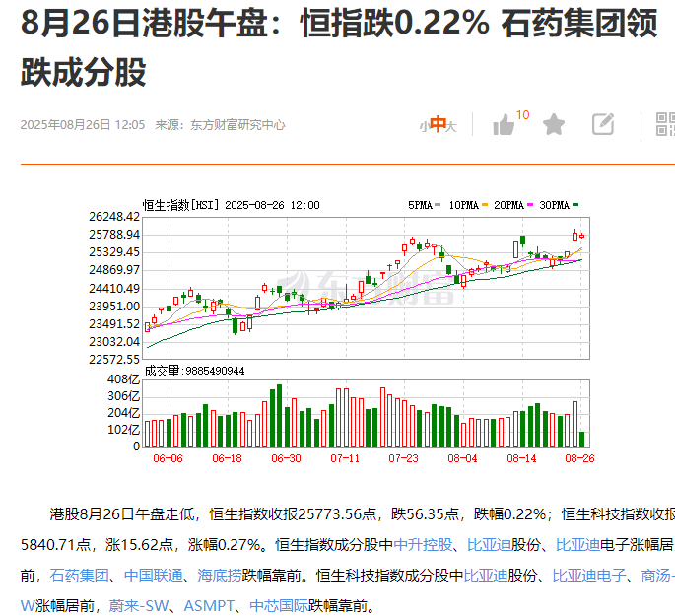Viewport: 675px width, 616px height.
Task: Open 比亚迪 link before 电子涨幅居
Action: click(577, 544)
